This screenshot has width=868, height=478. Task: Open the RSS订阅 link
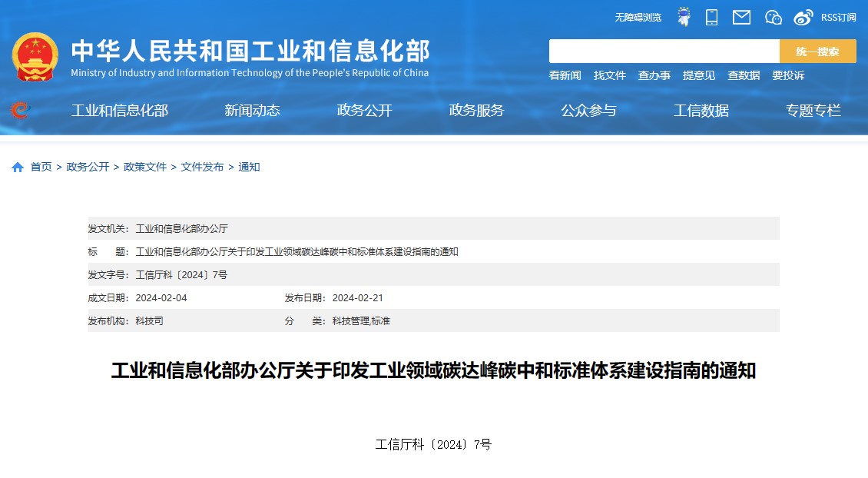point(839,18)
